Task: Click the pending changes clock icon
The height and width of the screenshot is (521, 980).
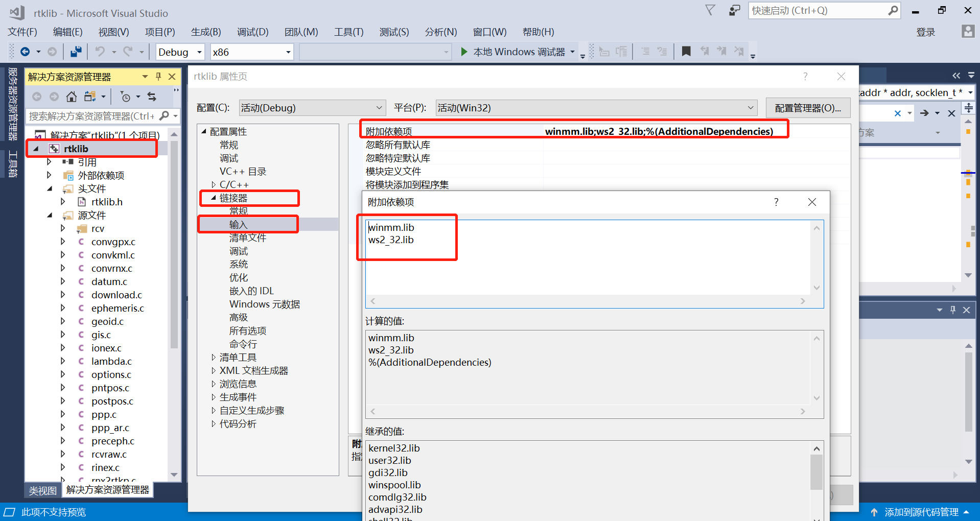Action: coord(126,97)
